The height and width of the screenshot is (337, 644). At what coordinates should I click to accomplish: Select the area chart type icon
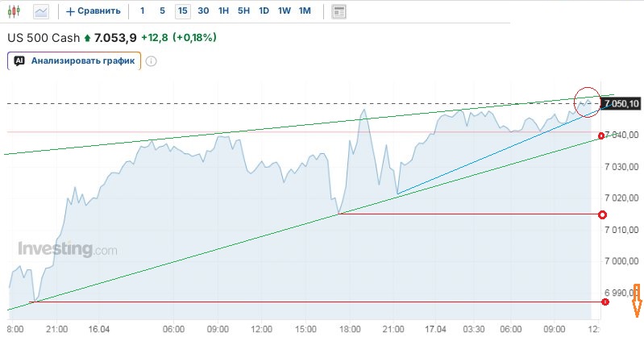tap(40, 11)
